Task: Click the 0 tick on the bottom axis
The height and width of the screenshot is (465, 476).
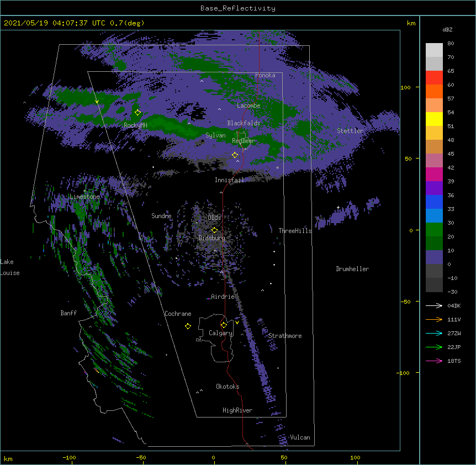Action: (213, 457)
